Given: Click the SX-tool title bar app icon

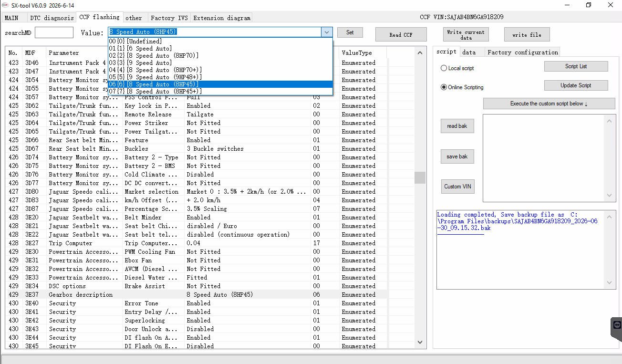Looking at the screenshot, I should [6, 5].
